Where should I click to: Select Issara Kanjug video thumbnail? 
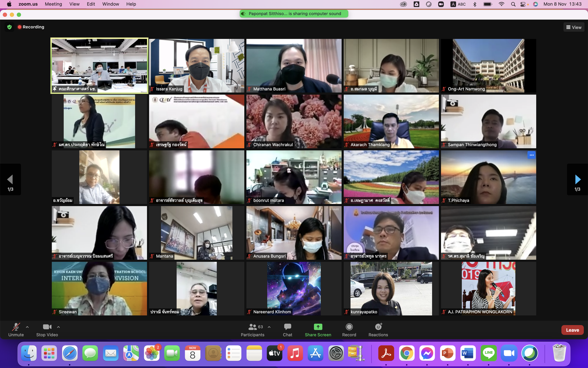coord(197,66)
